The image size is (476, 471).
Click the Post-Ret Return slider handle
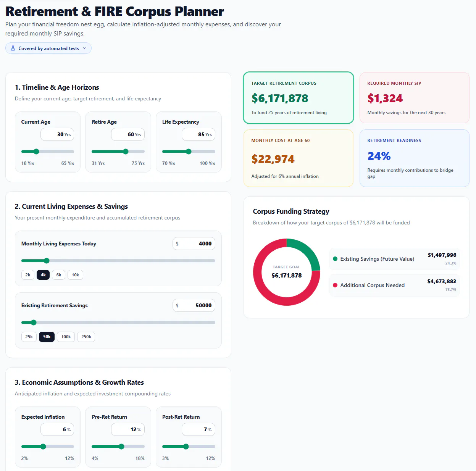click(x=186, y=447)
